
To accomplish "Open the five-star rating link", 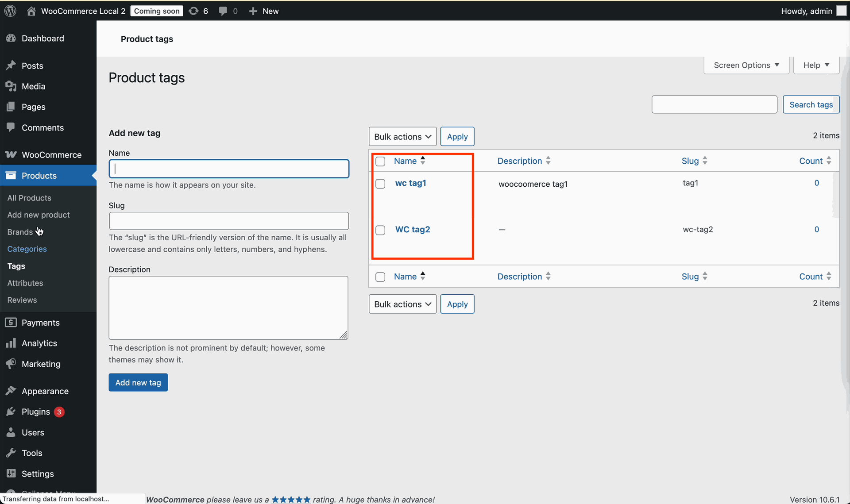I will pos(291,500).
